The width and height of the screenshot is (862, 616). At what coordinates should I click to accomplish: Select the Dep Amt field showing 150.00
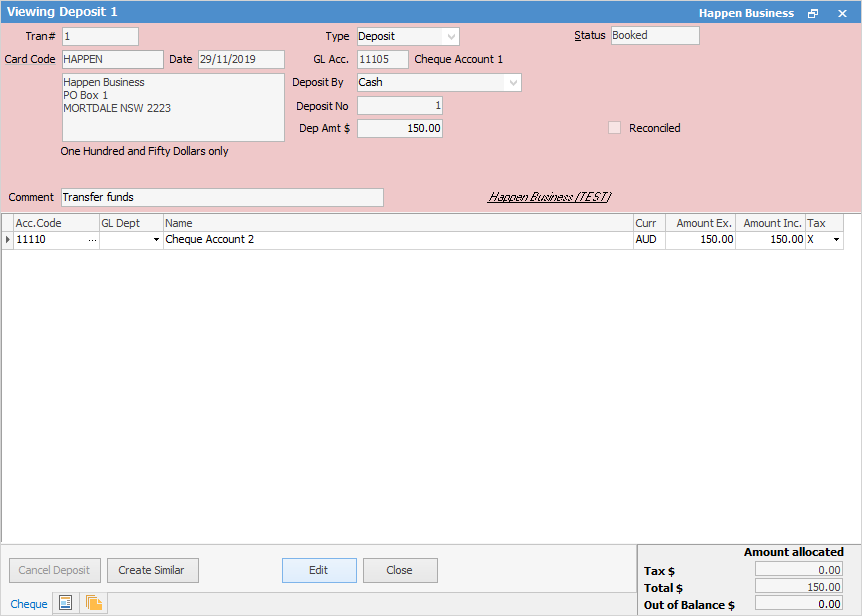coord(400,127)
